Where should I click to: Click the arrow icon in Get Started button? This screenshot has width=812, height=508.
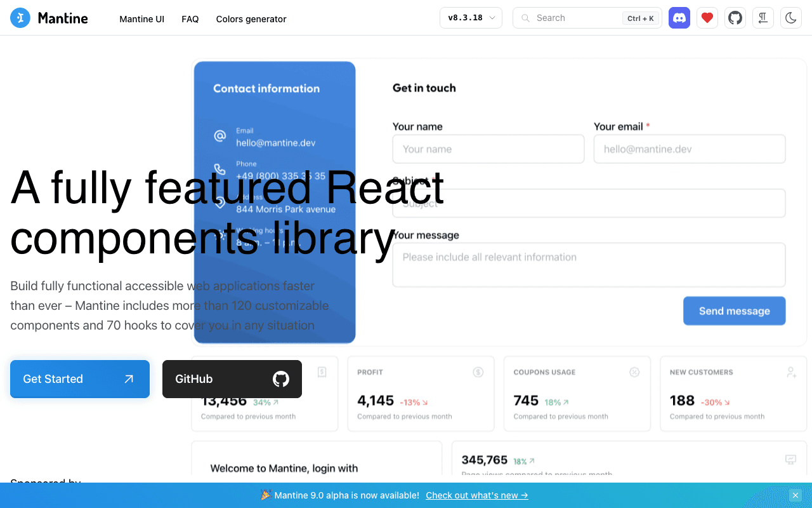click(x=129, y=379)
